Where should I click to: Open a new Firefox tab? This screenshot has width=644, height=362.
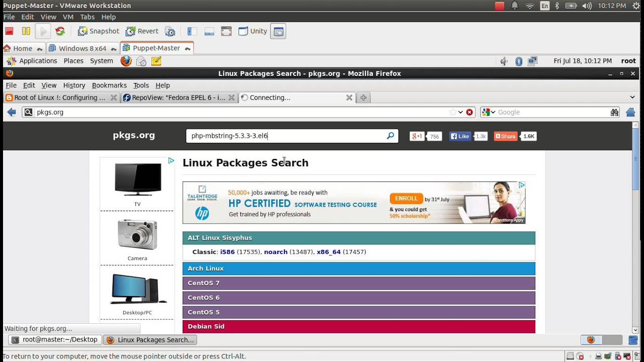tap(363, 98)
